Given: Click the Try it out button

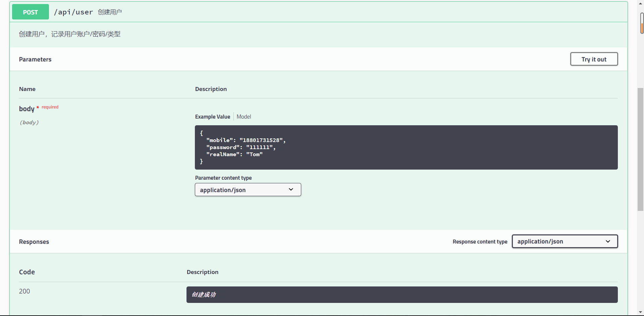Looking at the screenshot, I should 594,59.
